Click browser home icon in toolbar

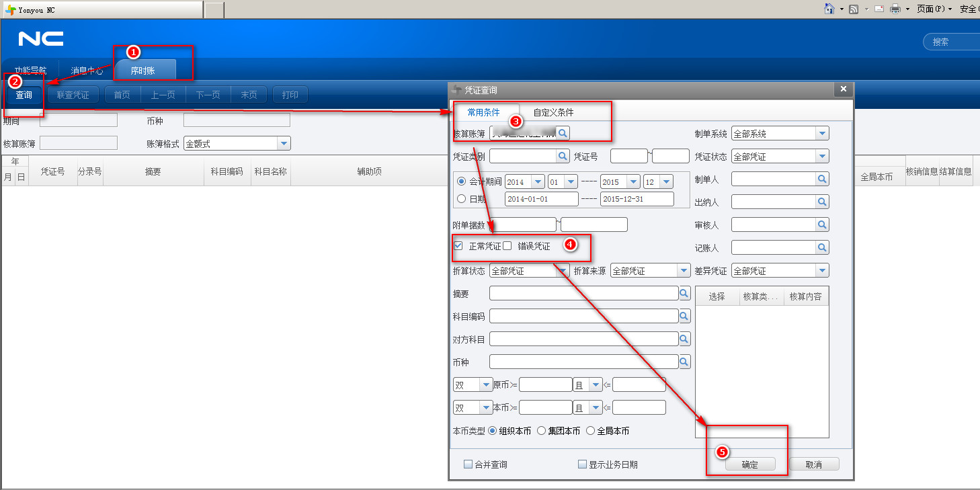pos(829,9)
